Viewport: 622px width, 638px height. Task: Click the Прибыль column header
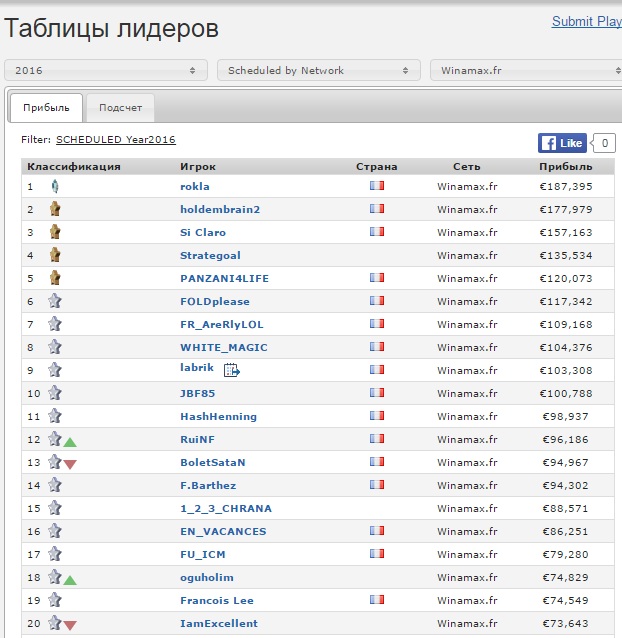pos(565,167)
